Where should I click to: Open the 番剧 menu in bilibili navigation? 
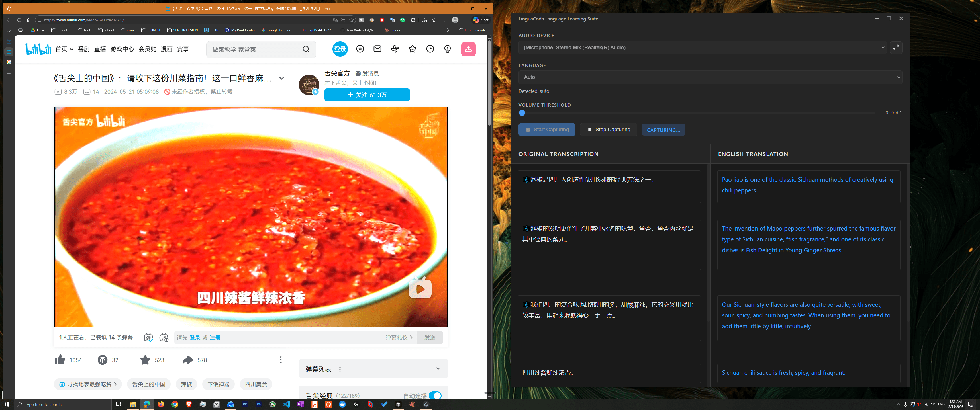tap(84, 49)
